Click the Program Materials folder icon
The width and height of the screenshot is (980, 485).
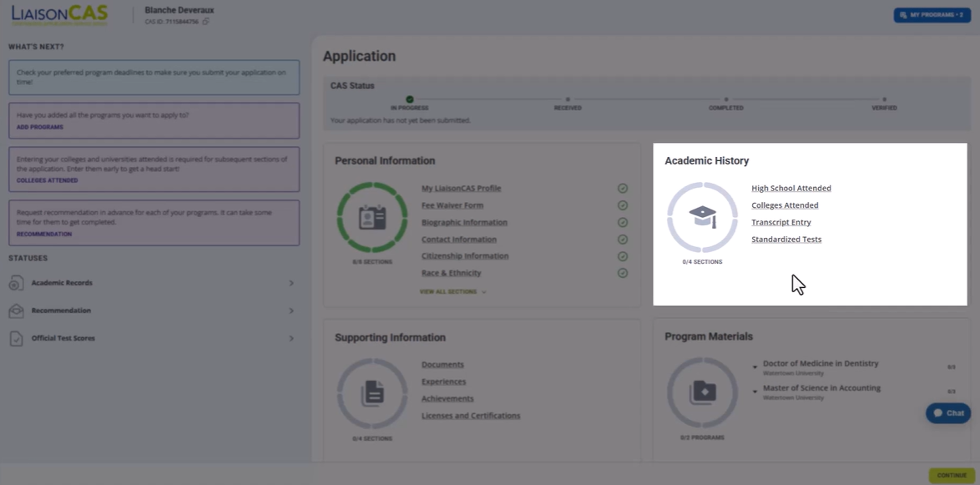(x=703, y=392)
